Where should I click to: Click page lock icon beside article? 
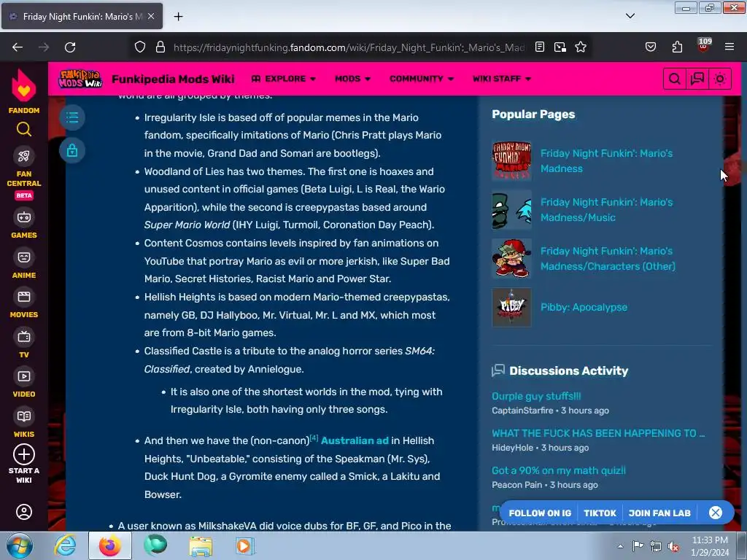pyautogui.click(x=72, y=150)
